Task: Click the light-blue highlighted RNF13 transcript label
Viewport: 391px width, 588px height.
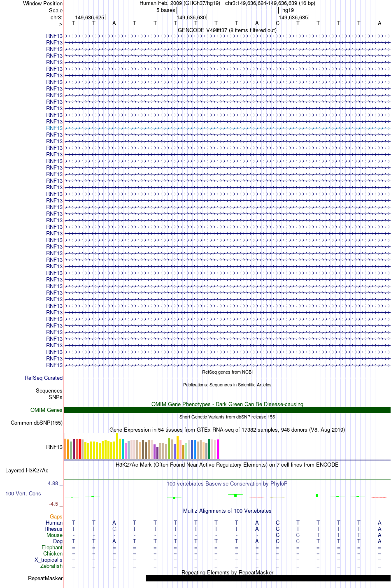Action: [x=54, y=128]
